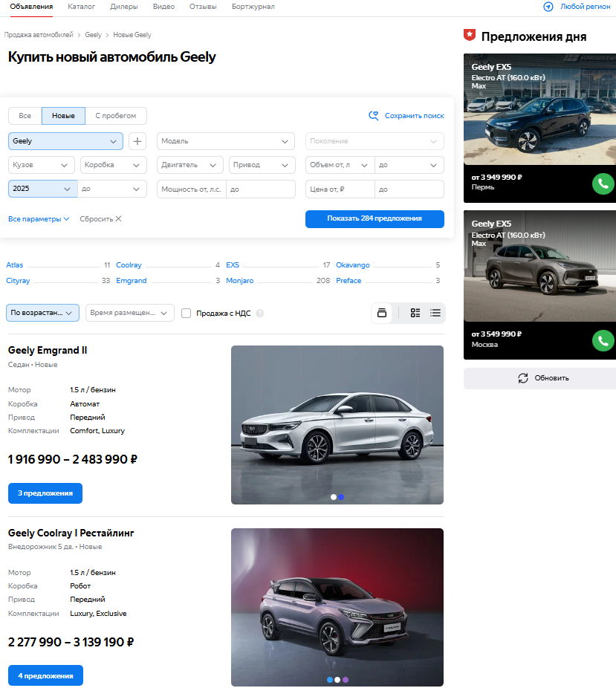Image resolution: width=616 pixels, height=688 pixels.
Task: Go to Продажа автомобилей breadcrumb
Action: 39,35
